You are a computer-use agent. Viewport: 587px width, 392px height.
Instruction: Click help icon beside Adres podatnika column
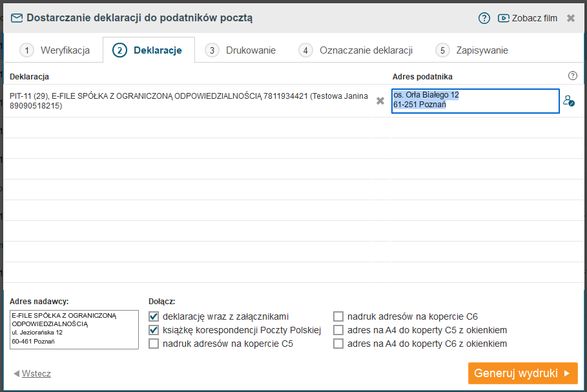click(572, 76)
